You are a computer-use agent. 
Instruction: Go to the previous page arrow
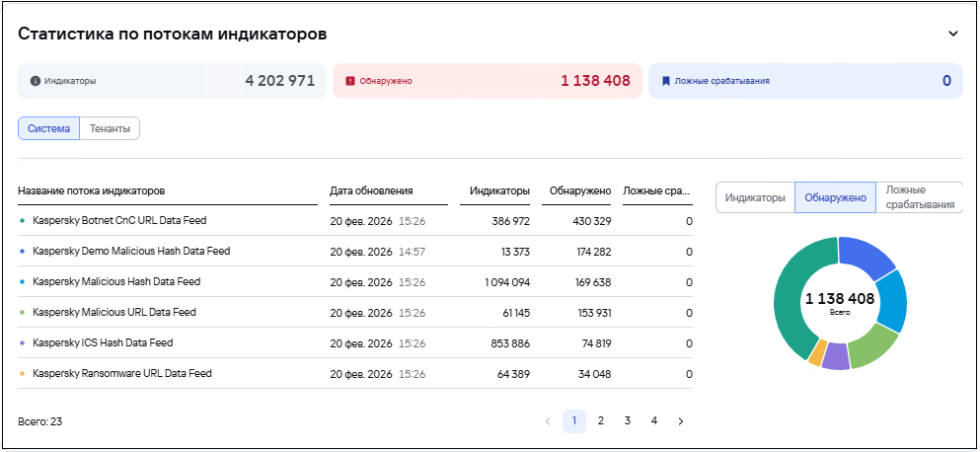tap(548, 421)
